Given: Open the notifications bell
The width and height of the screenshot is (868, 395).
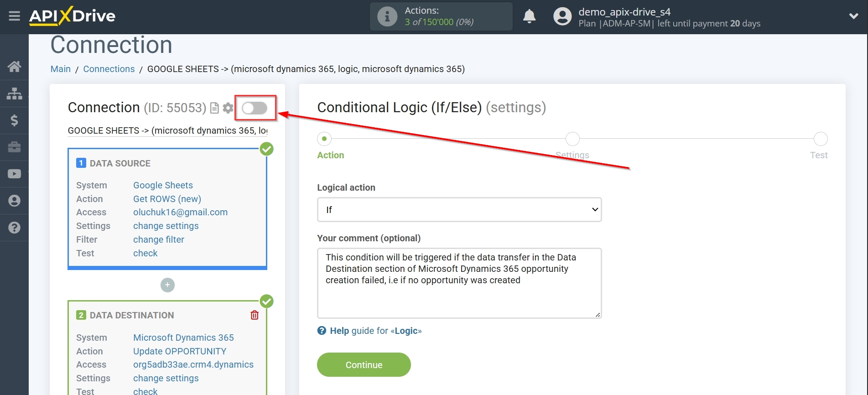Looking at the screenshot, I should 529,16.
